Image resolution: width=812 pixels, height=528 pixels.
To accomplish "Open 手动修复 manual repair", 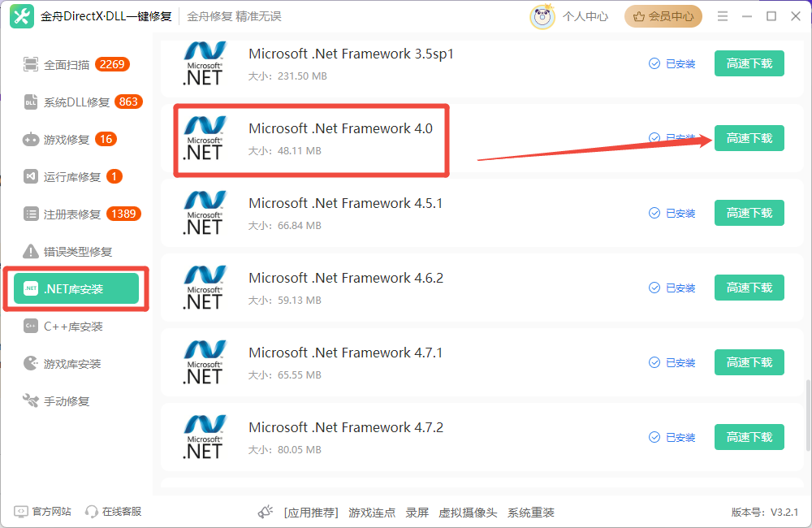I will [x=76, y=401].
